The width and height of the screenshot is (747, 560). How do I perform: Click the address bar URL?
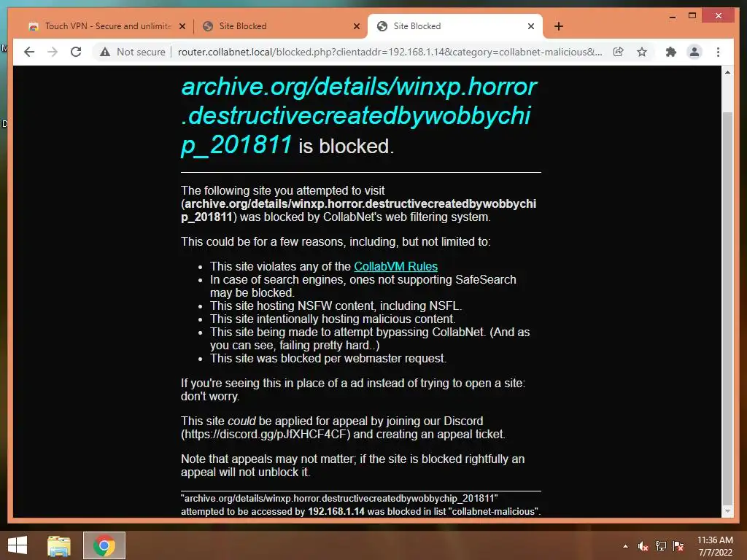(x=390, y=52)
